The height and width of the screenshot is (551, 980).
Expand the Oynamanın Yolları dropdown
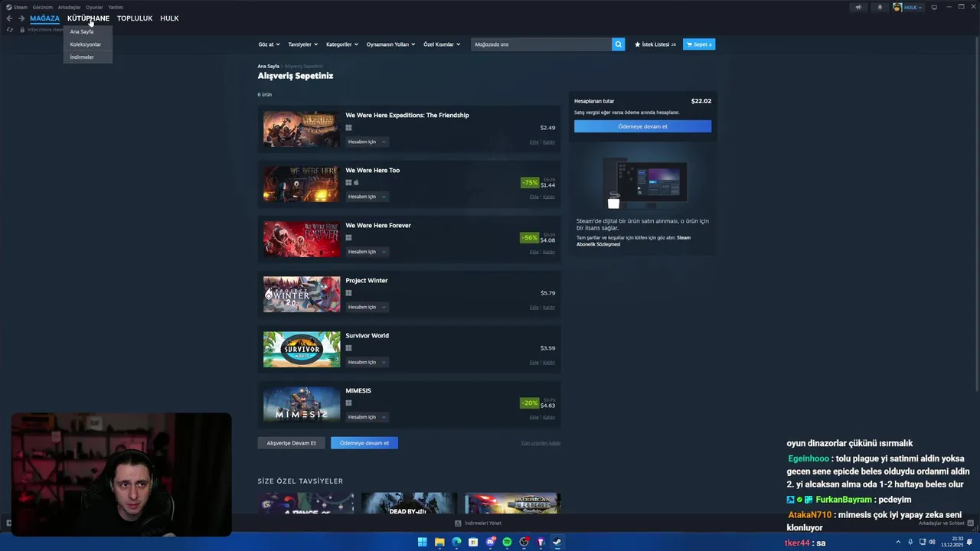(390, 44)
